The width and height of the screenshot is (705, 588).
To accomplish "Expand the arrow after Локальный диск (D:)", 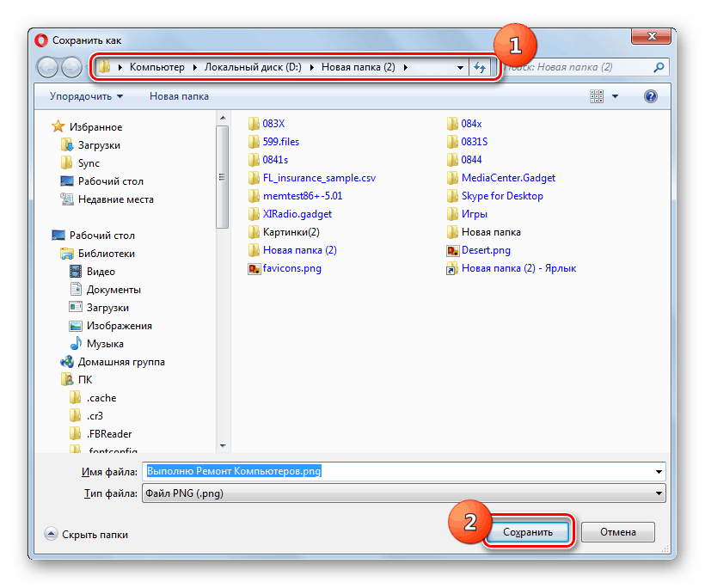I will click(x=311, y=67).
